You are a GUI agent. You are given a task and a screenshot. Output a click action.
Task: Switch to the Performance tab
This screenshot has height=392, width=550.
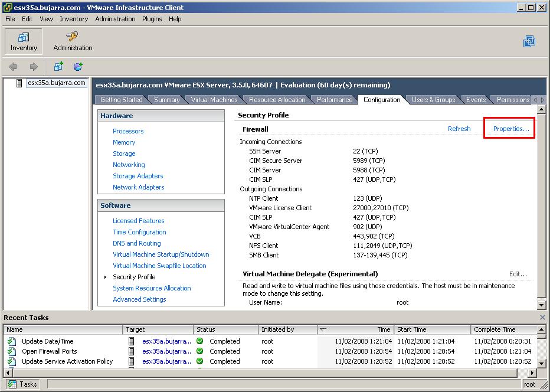[335, 100]
